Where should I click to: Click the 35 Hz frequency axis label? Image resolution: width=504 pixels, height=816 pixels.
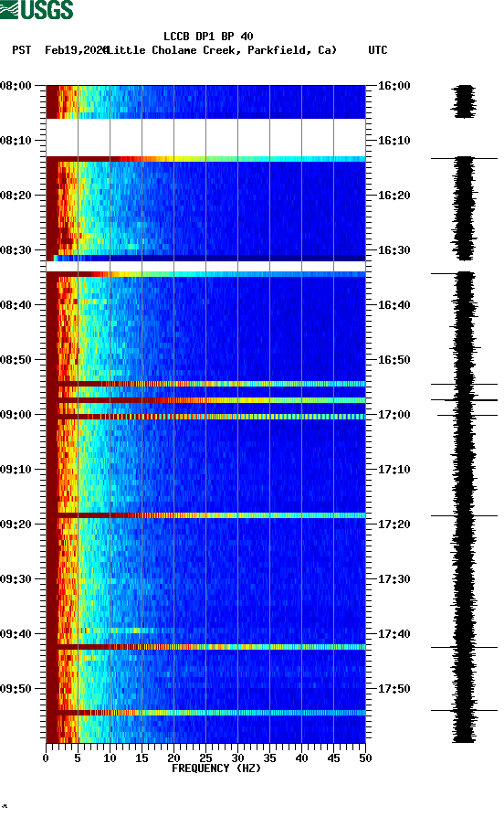[269, 758]
